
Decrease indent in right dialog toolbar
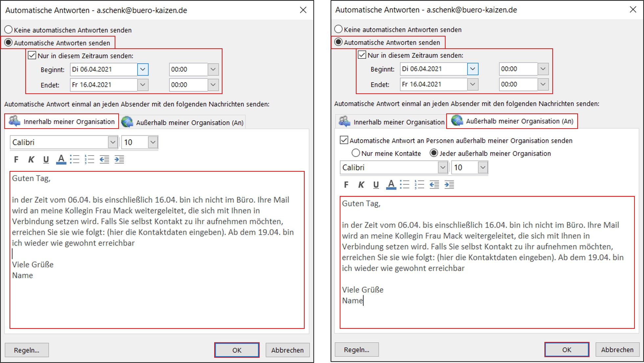click(434, 184)
